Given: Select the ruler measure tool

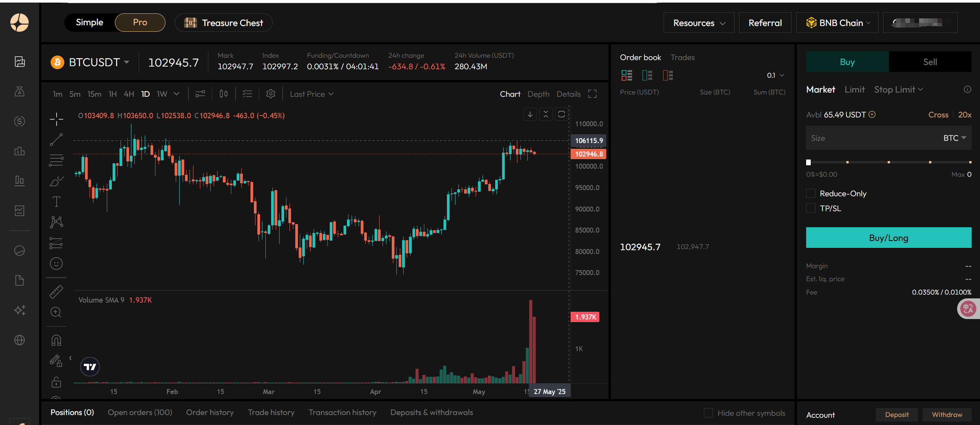Looking at the screenshot, I should 56,291.
